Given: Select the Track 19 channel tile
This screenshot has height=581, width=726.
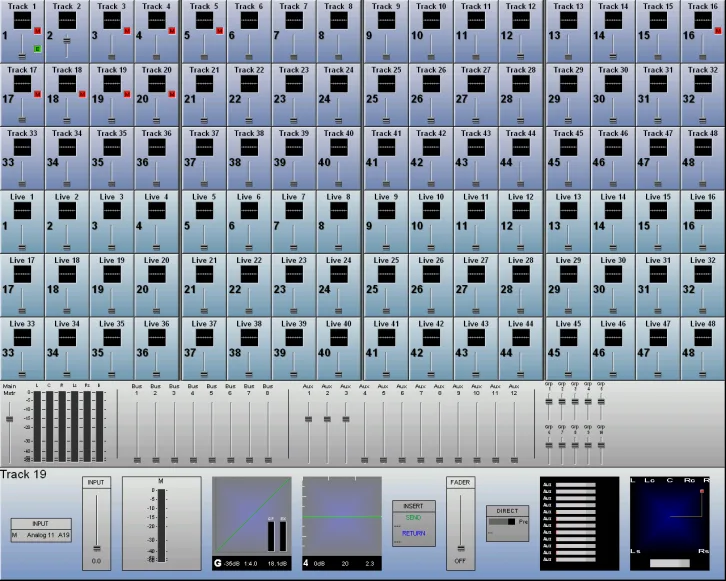Looking at the screenshot, I should pyautogui.click(x=112, y=95).
